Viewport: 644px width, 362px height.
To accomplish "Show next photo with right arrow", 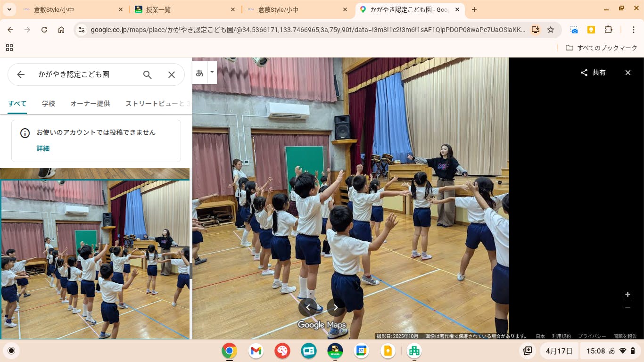I will point(336,307).
